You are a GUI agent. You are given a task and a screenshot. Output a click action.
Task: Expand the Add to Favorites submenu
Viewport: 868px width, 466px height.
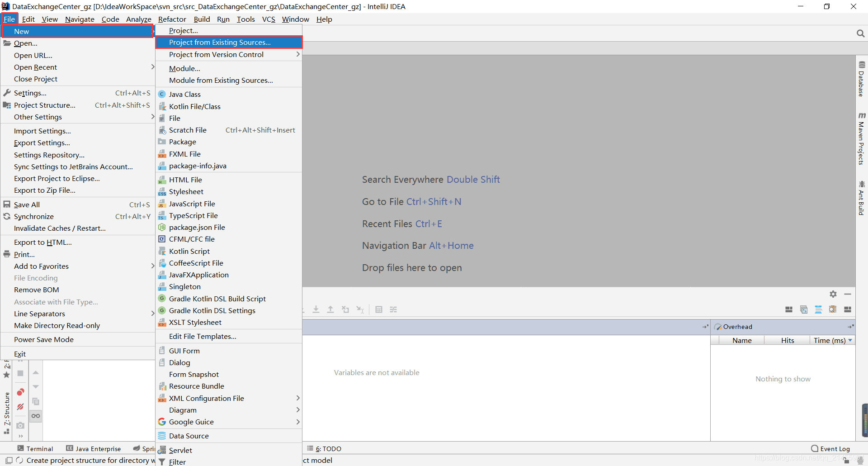153,266
